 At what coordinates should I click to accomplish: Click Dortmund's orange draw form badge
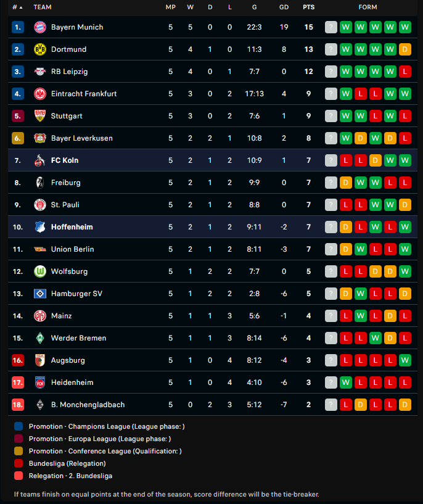pos(405,49)
